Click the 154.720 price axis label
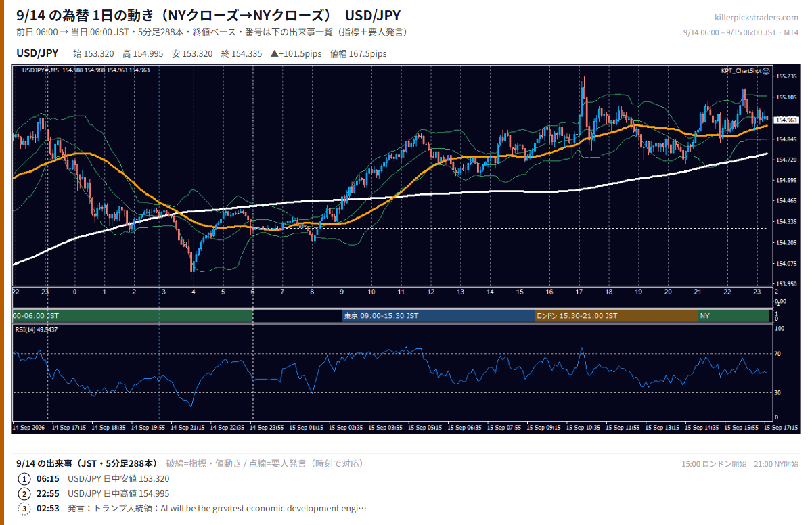This screenshot has height=525, width=812. 785,159
